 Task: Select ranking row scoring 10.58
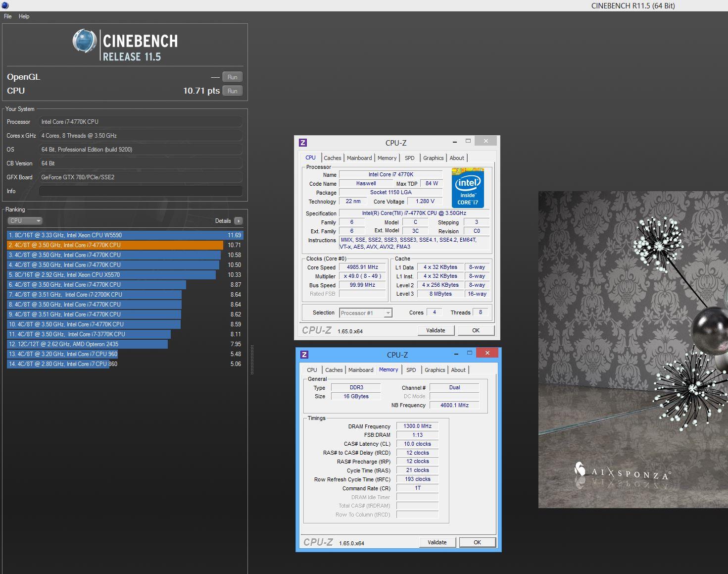point(125,255)
